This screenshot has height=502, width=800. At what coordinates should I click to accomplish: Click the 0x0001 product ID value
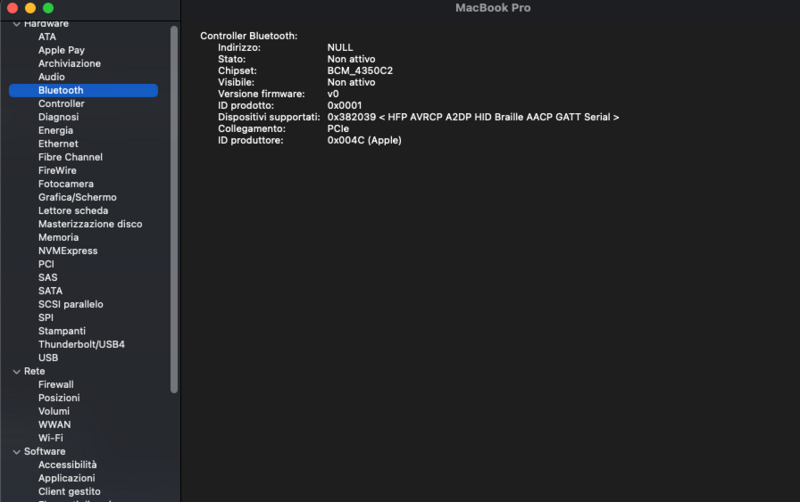pos(344,105)
